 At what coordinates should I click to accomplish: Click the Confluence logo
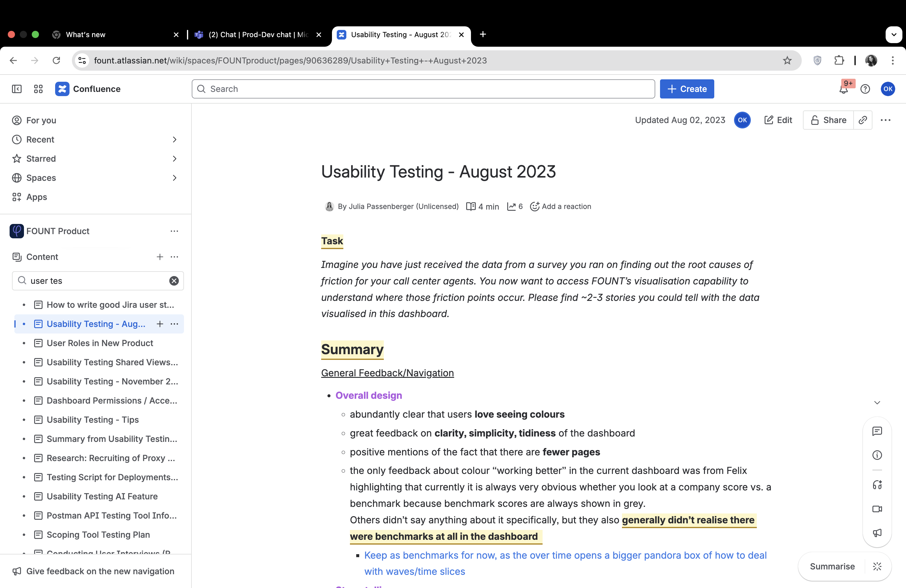coord(88,89)
